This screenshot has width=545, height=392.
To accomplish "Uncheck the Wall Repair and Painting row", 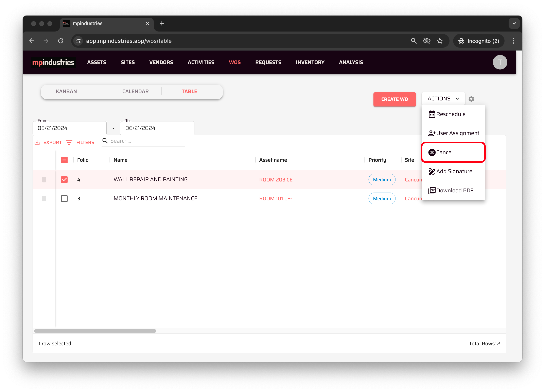I will [x=64, y=180].
